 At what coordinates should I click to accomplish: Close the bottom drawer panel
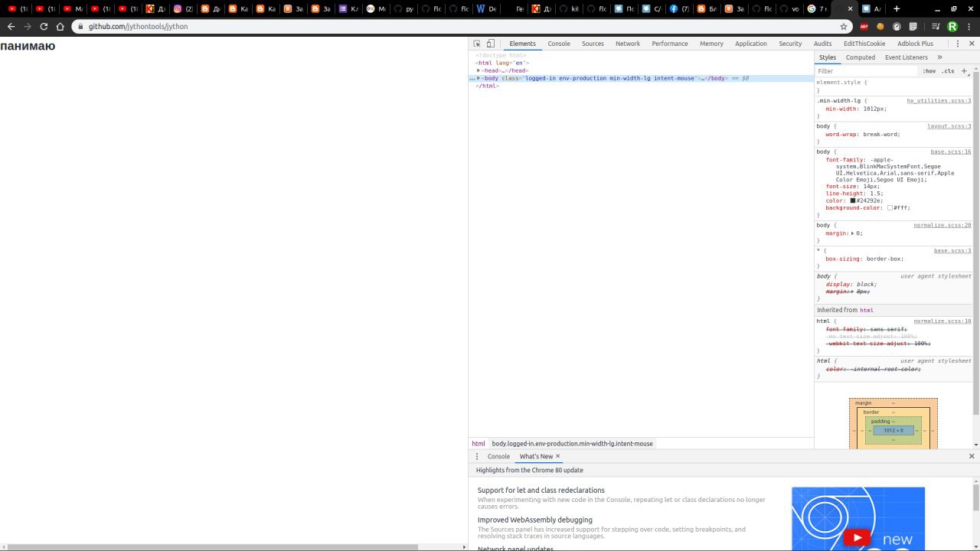(972, 456)
